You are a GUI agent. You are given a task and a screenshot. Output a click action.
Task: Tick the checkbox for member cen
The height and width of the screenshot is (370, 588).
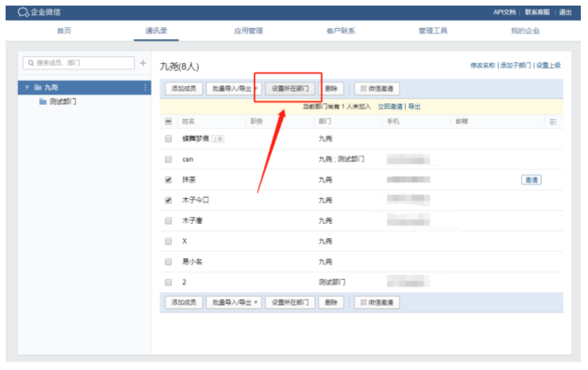168,159
